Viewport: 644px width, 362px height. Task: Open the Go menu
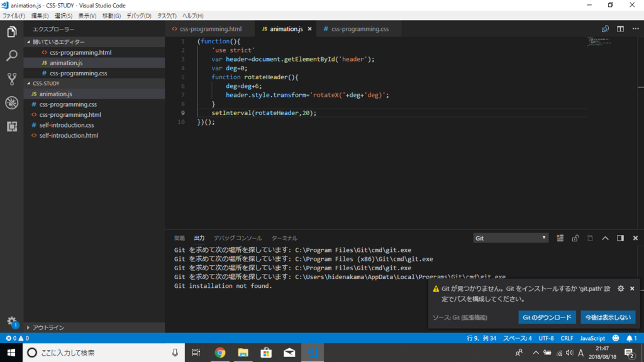pyautogui.click(x=111, y=16)
